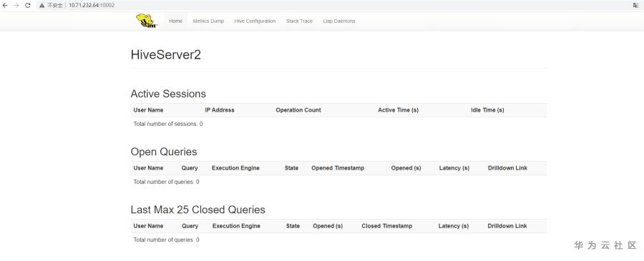This screenshot has height=261, width=644.
Task: Open the Home tab
Action: click(176, 21)
